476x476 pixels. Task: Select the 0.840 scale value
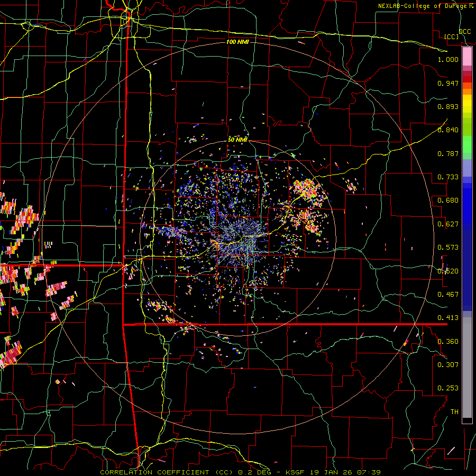[448, 130]
